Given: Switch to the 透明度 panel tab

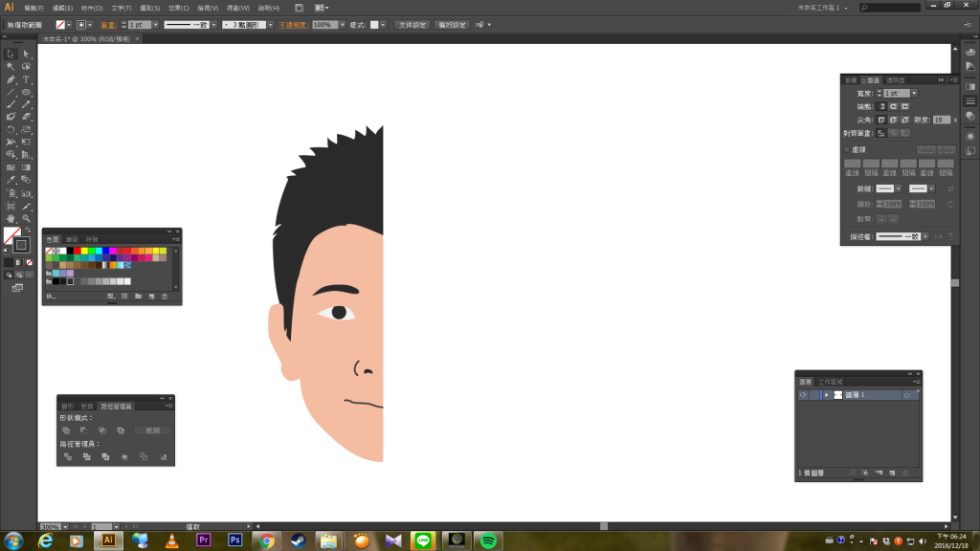Looking at the screenshot, I should 895,80.
